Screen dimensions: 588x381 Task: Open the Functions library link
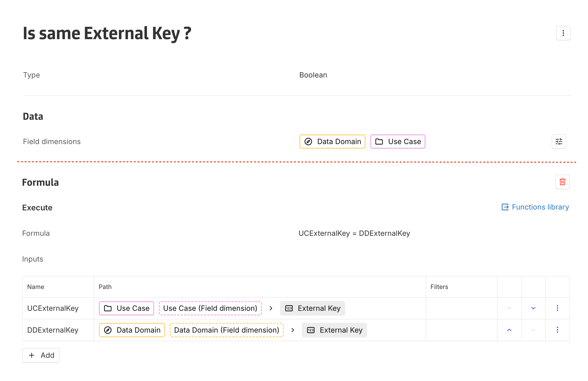pyautogui.click(x=535, y=207)
